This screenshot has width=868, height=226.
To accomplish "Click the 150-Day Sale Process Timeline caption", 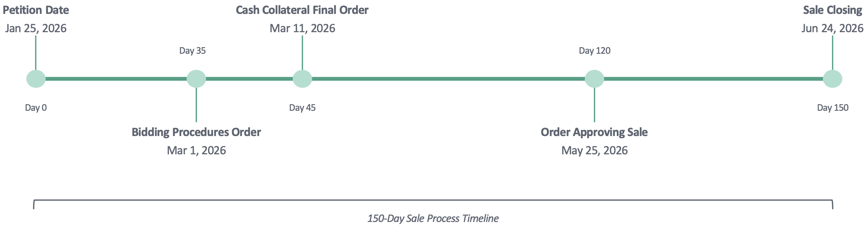I will (433, 218).
